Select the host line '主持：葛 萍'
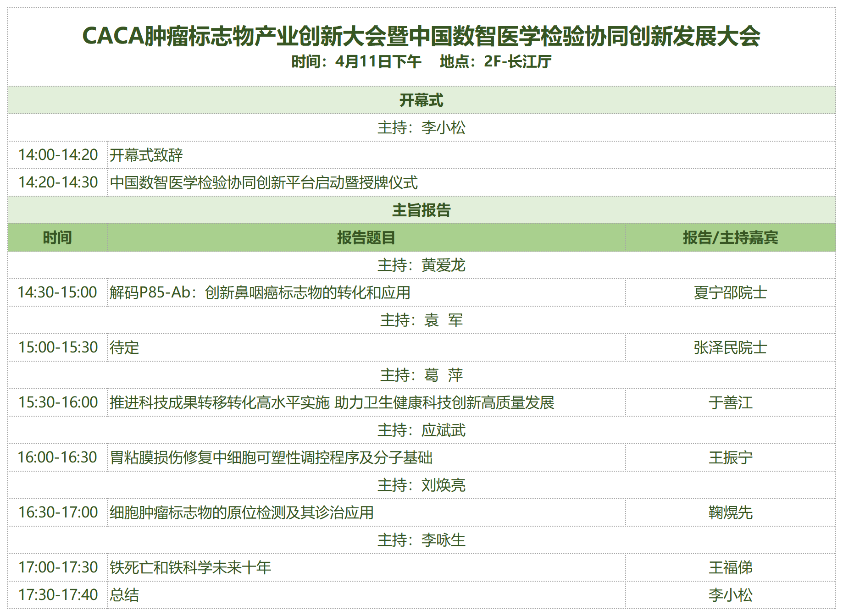 point(421,375)
